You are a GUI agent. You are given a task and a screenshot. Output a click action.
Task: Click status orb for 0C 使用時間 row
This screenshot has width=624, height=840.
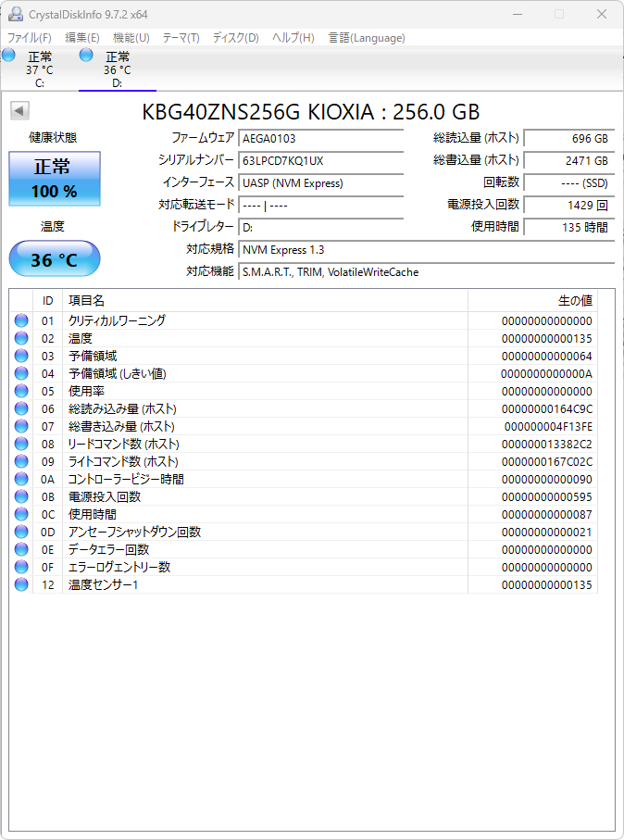coord(21,514)
